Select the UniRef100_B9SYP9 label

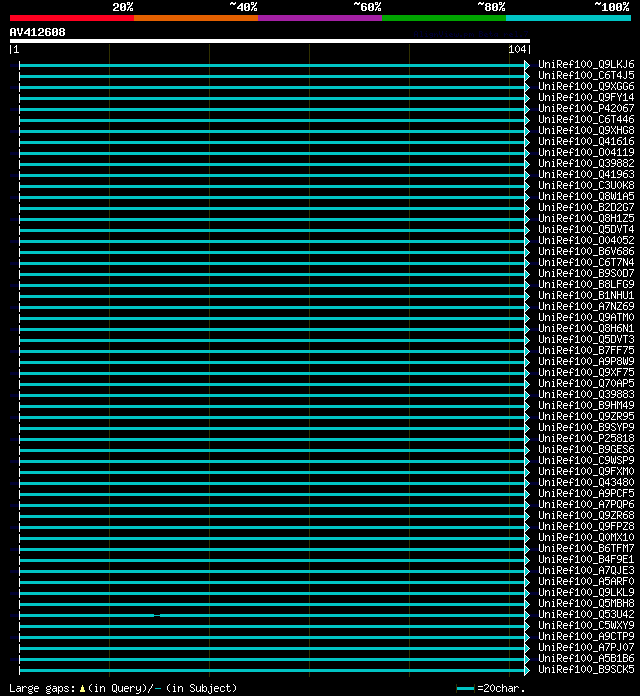[x=586, y=427]
